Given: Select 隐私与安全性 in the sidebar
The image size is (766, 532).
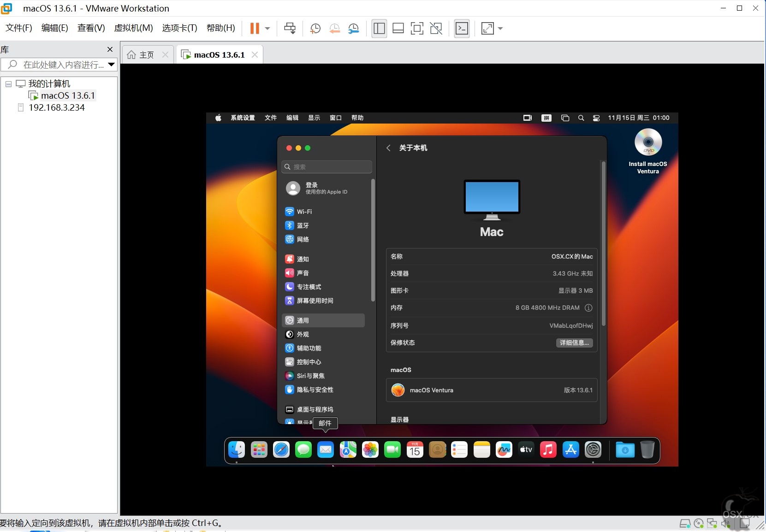Looking at the screenshot, I should pos(323,390).
